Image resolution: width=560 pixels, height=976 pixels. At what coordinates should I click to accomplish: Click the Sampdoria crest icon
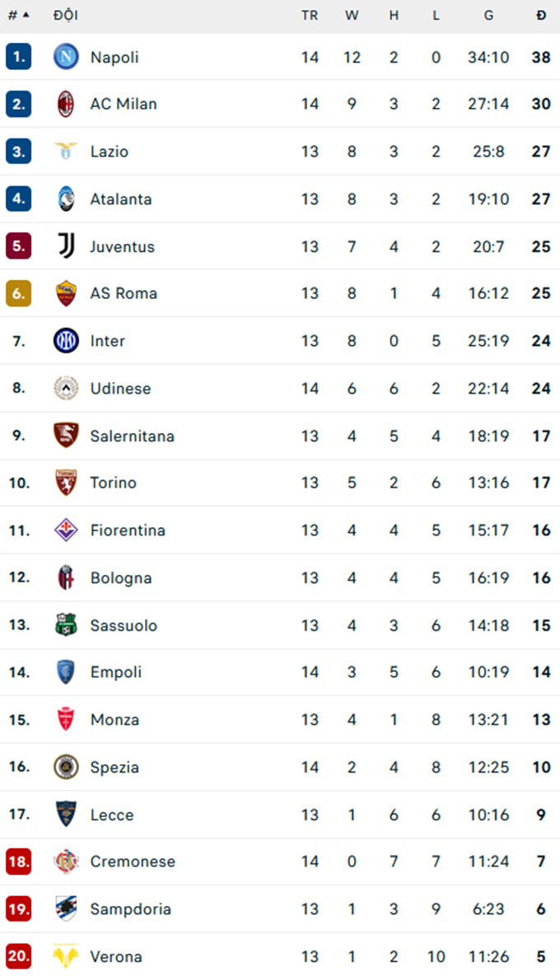(x=66, y=908)
